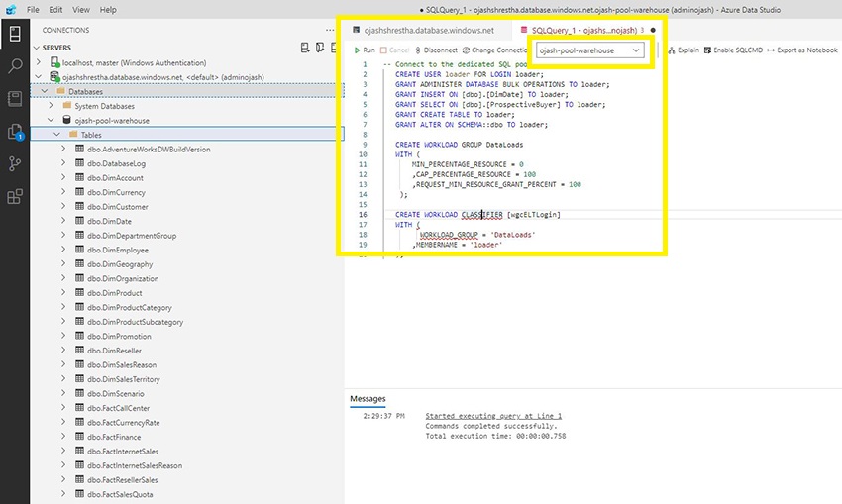
Task: Expand the dbo.DimCustomer table
Action: tap(64, 207)
